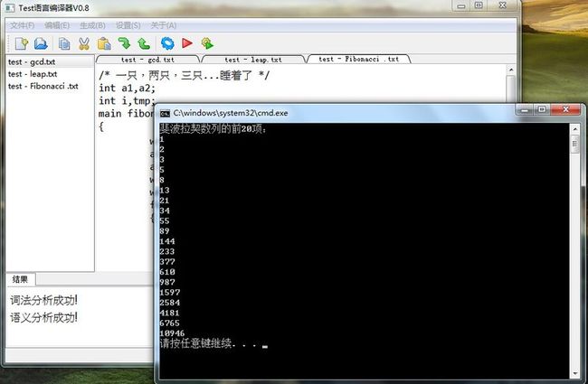
Task: Select test - Fibonacci .txt in the file list
Action: click(50, 86)
